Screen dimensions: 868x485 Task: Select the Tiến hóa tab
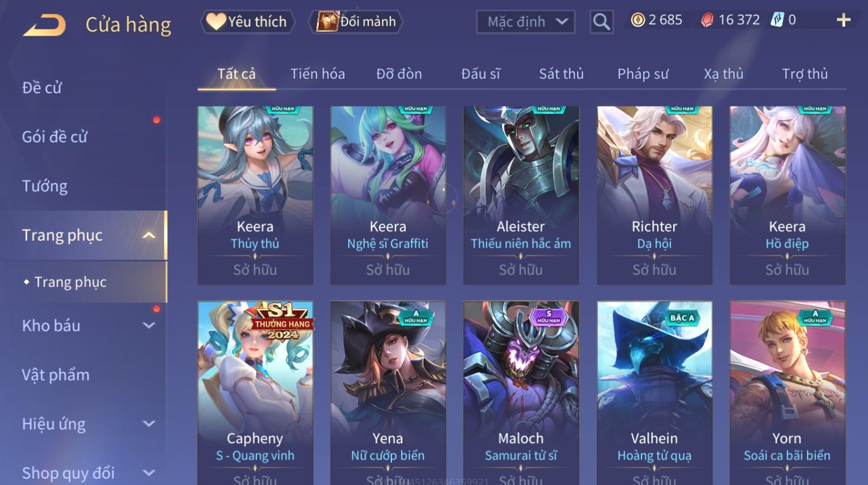(x=318, y=74)
